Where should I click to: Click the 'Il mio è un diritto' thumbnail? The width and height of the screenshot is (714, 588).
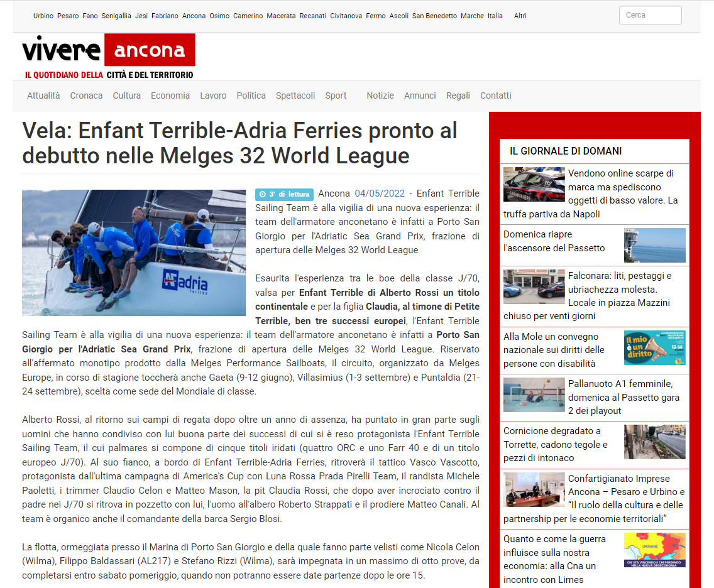[655, 347]
